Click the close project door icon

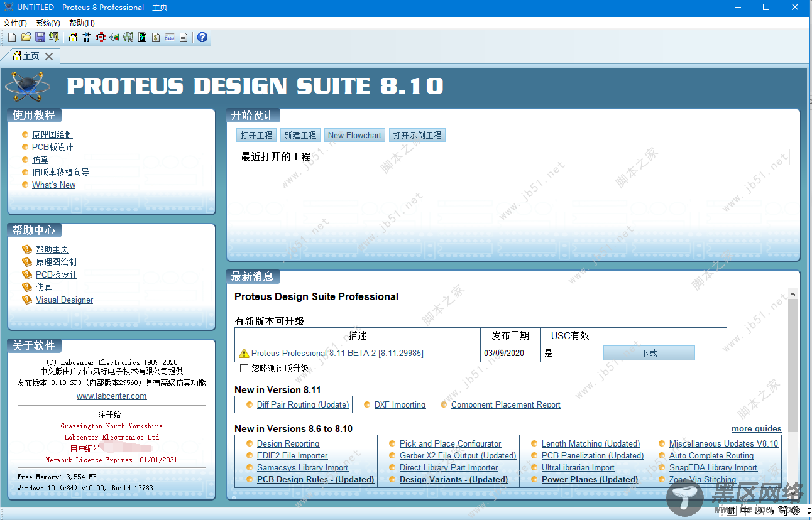[x=54, y=38]
